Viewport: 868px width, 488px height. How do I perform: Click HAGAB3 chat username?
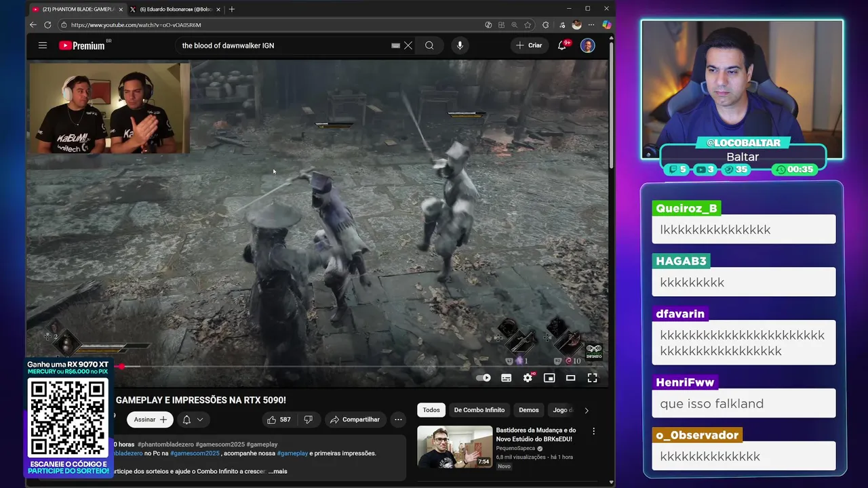pyautogui.click(x=682, y=261)
